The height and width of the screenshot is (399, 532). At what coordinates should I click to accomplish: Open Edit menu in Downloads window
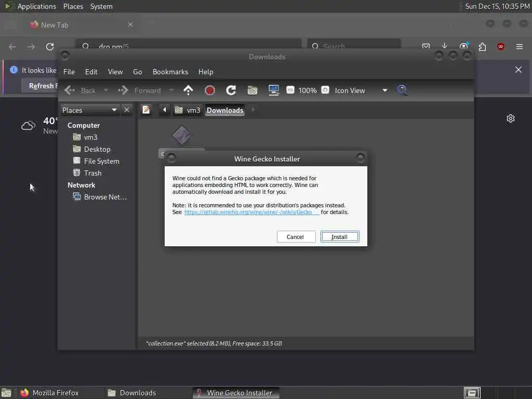[x=91, y=72]
